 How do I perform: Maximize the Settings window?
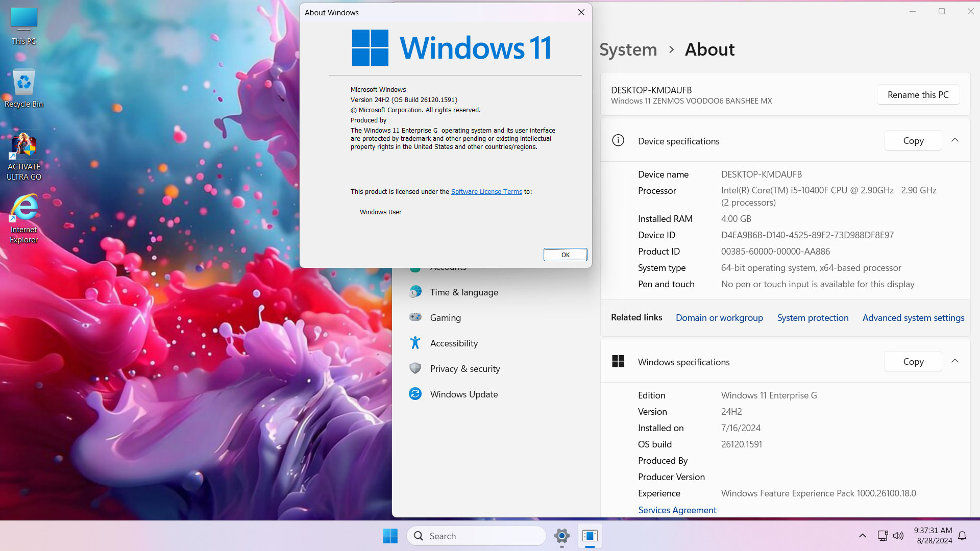pos(942,11)
